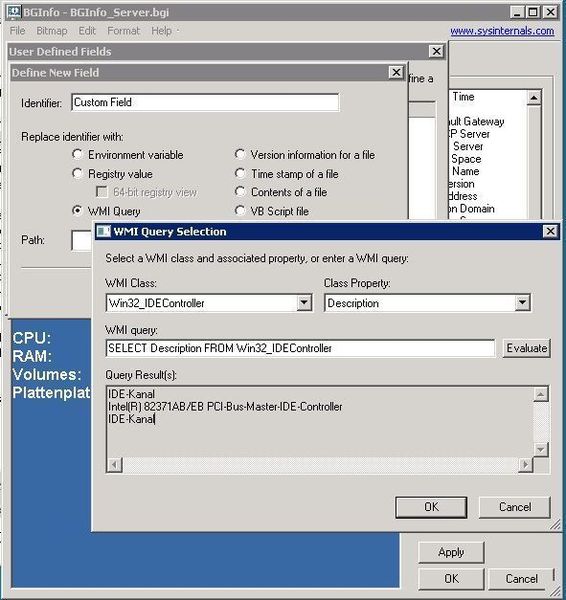This screenshot has height=600, width=566.
Task: Close the Define New Field dialog
Action: [396, 72]
